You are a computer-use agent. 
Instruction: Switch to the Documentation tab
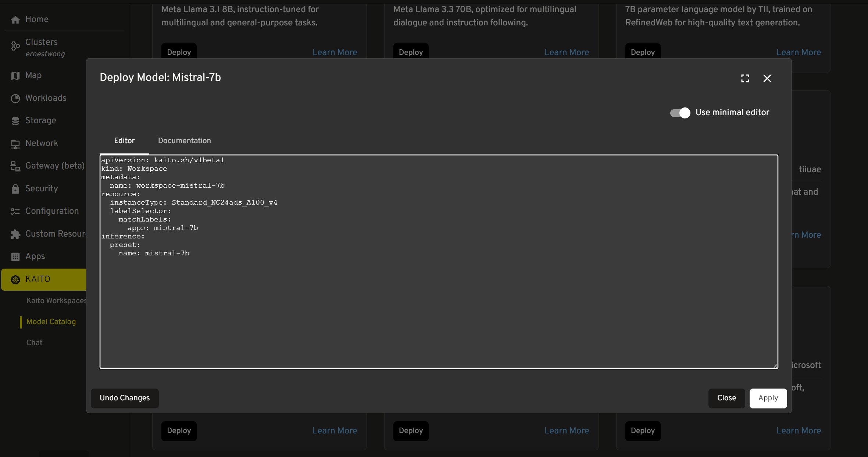[x=185, y=141]
